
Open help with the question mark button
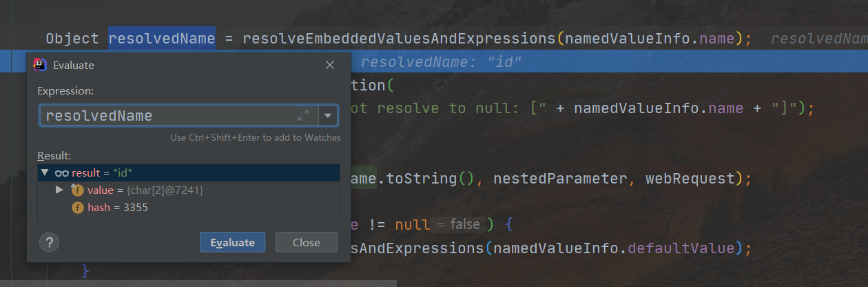click(50, 242)
